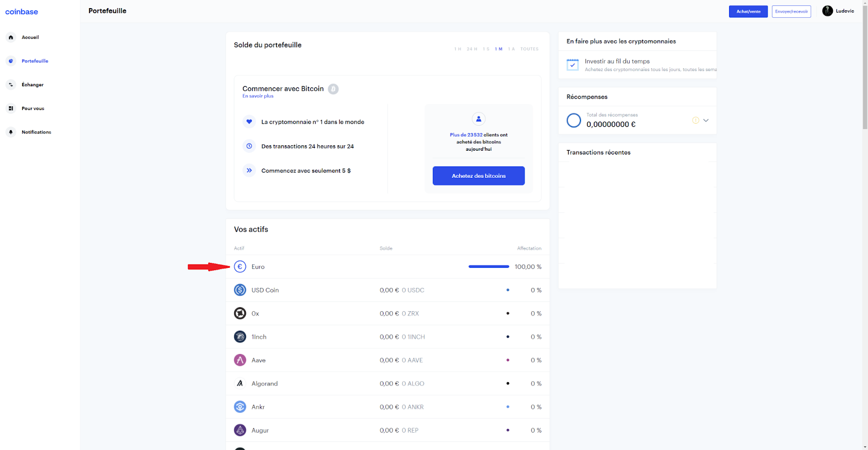
Task: Click the 0 1INCH balance text
Action: tap(413, 337)
